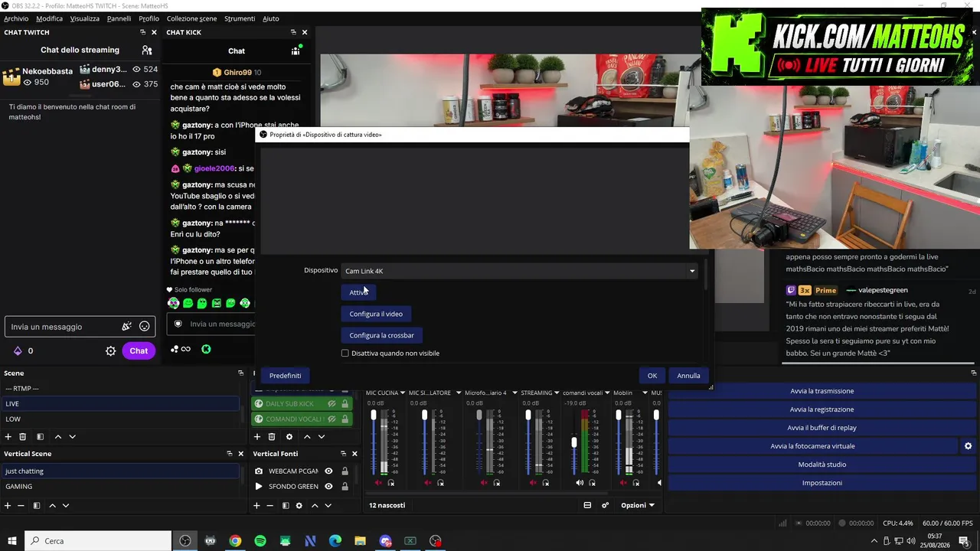Move selected scene up in Scene panel
The height and width of the screenshot is (551, 980).
click(57, 436)
